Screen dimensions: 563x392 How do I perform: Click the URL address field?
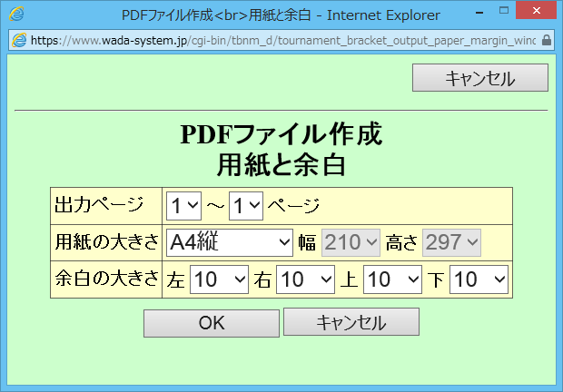tap(283, 40)
